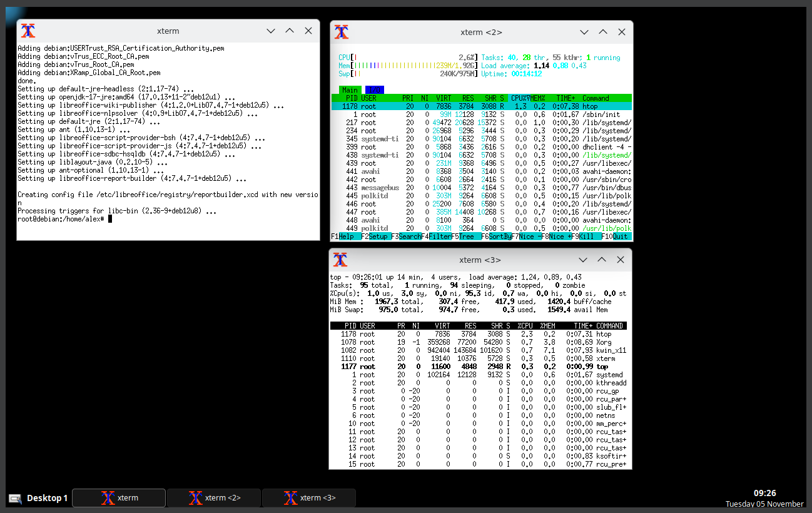The width and height of the screenshot is (812, 513).
Task: Open the window menu chevron on xterm <3>
Action: [x=582, y=260]
